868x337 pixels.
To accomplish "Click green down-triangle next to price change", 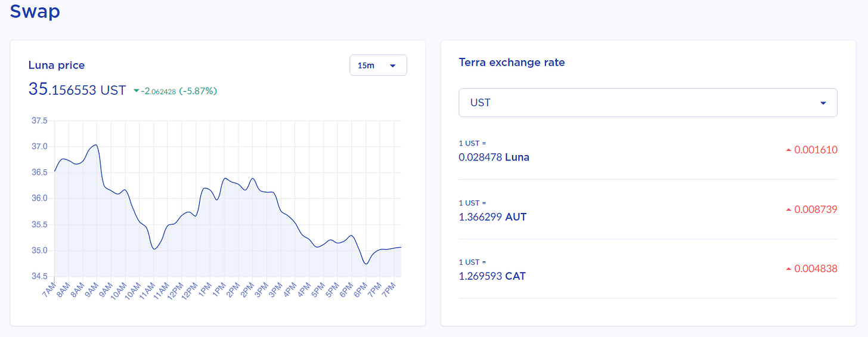I will click(x=137, y=91).
